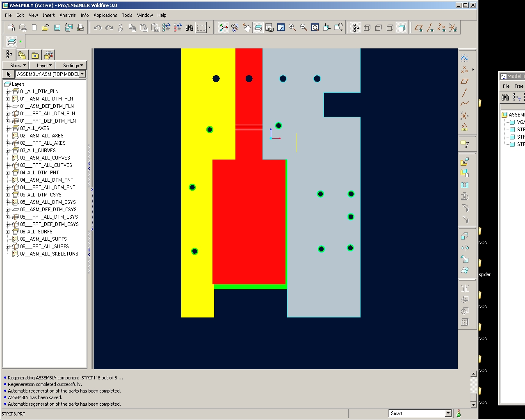Click the binoculars Find tool

coord(189,27)
